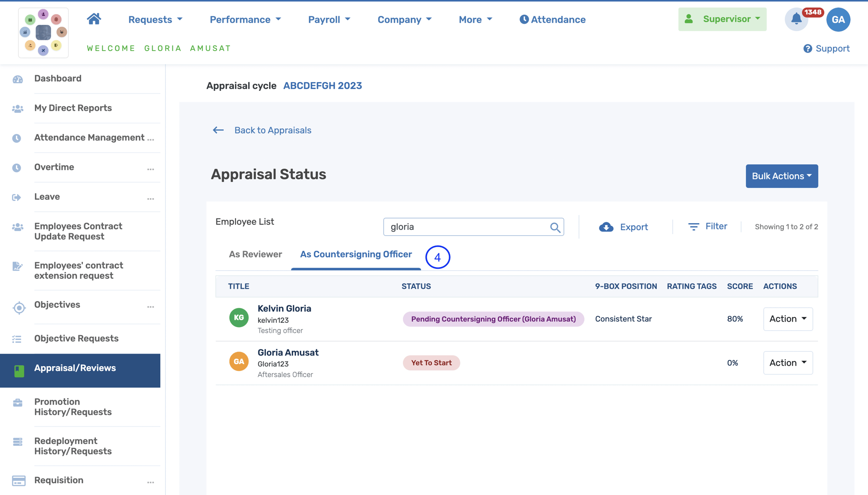Open the Action dropdown for Kelvin Gloria
This screenshot has height=495, width=868.
tap(787, 319)
